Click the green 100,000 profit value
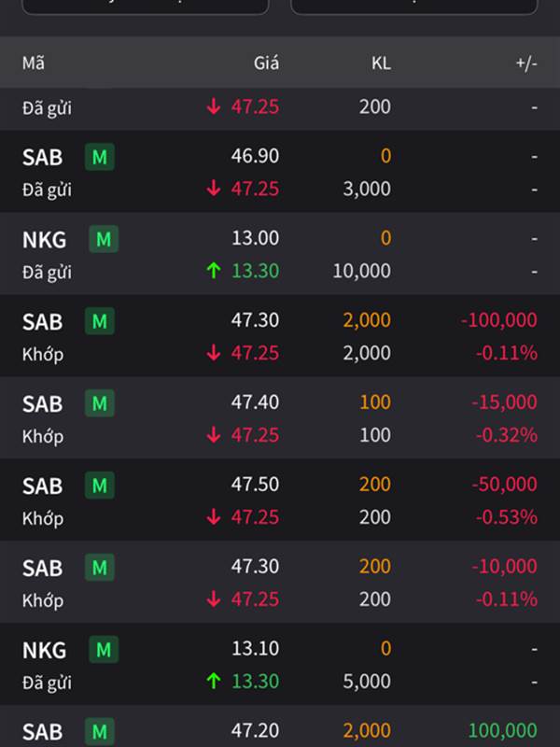This screenshot has height=747, width=560. coord(502,731)
